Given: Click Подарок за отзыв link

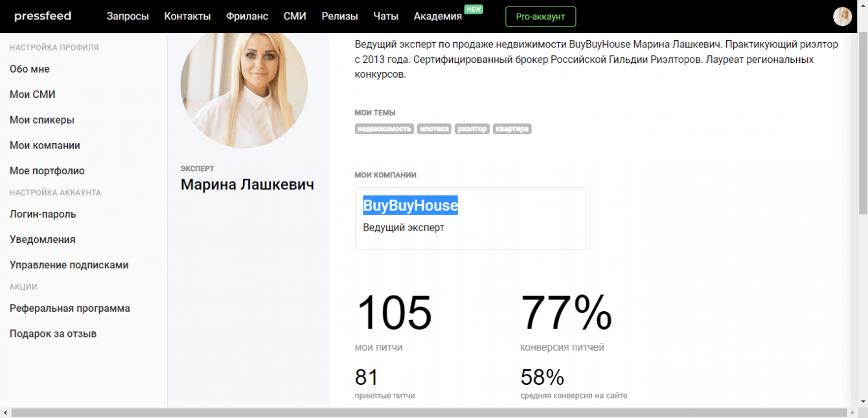Looking at the screenshot, I should (53, 334).
